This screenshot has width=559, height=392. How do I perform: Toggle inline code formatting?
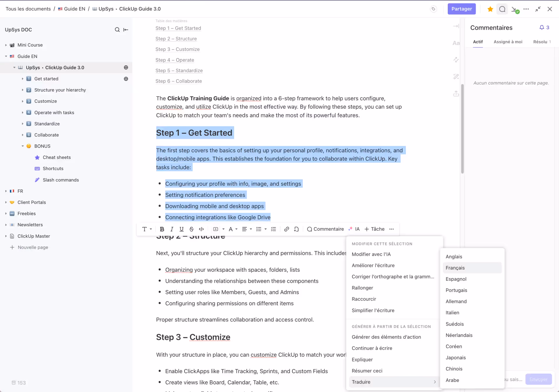(x=201, y=229)
